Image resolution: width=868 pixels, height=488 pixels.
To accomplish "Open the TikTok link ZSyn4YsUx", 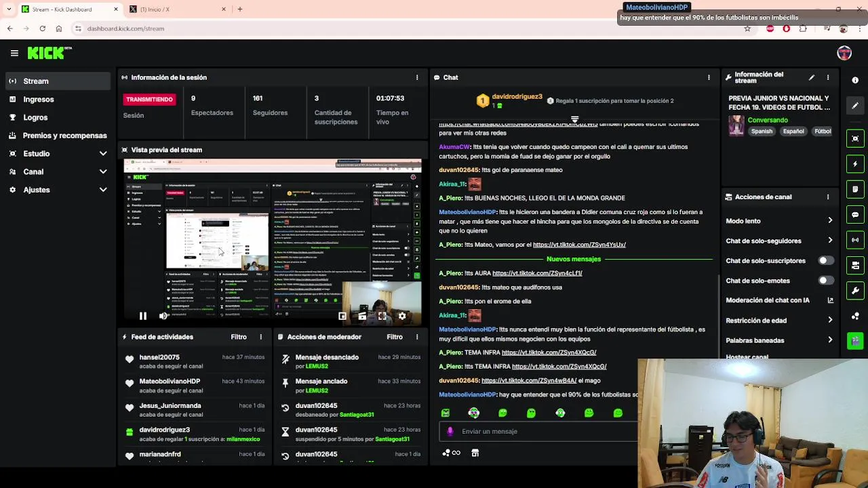I will (x=579, y=245).
